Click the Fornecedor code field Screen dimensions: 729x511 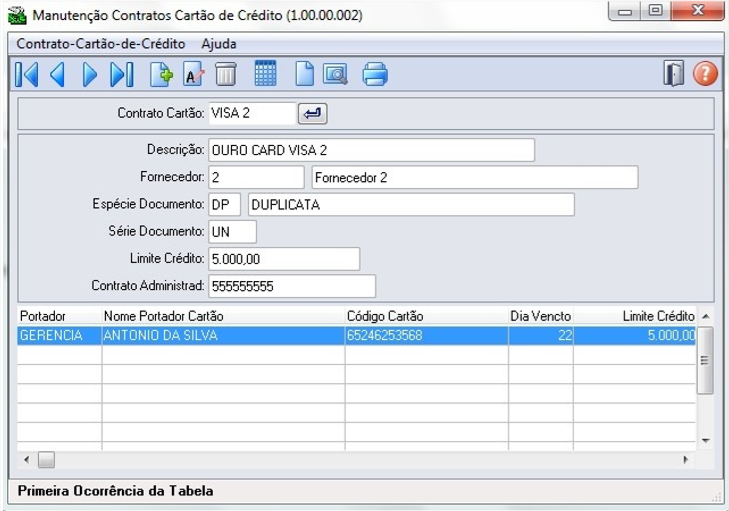256,177
